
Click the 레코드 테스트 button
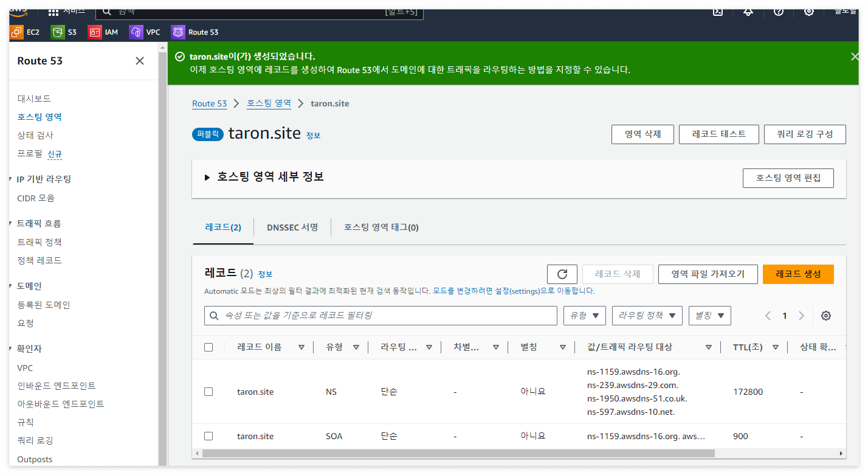[x=719, y=134]
